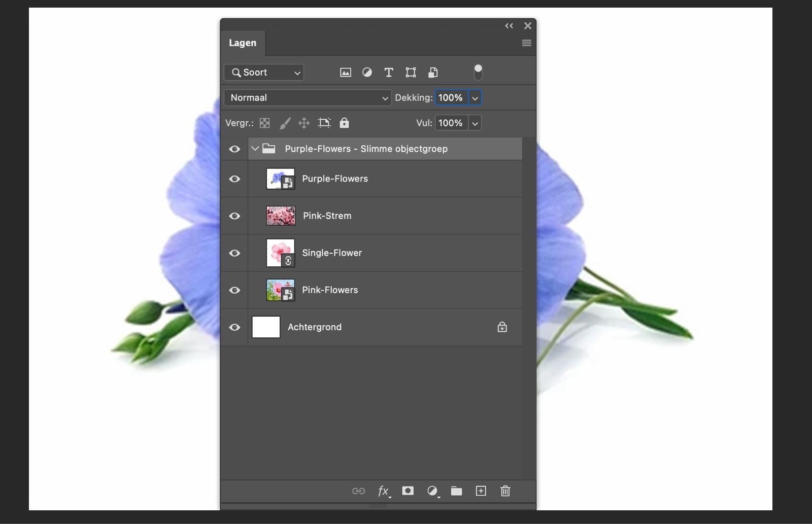
Task: Select the Achtergrond layer thumbnail
Action: pos(266,327)
